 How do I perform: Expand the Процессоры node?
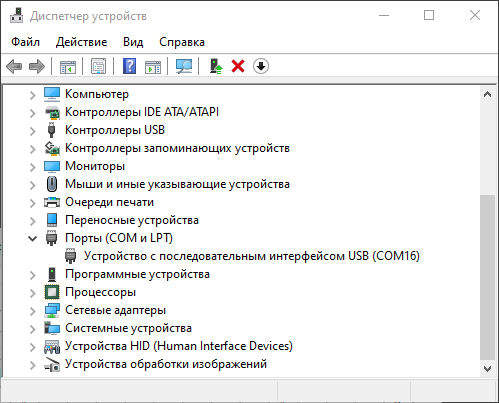tap(32, 293)
